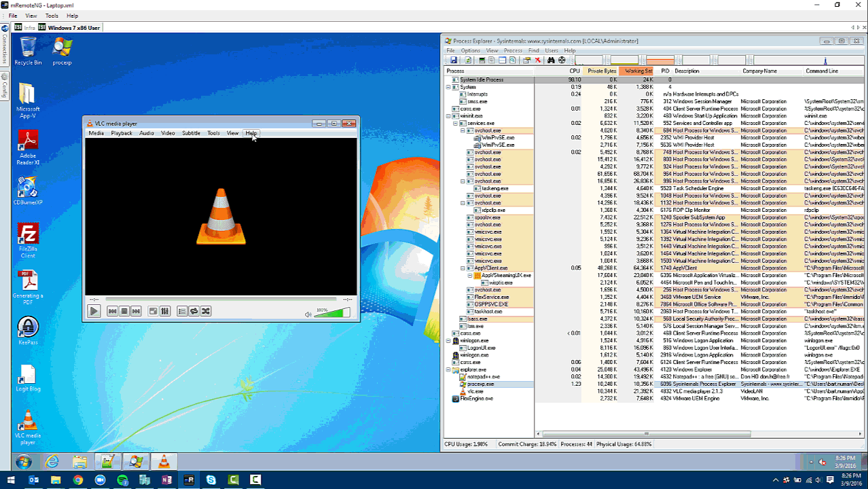Click VLC previous track button
This screenshot has height=489, width=868.
click(x=113, y=311)
